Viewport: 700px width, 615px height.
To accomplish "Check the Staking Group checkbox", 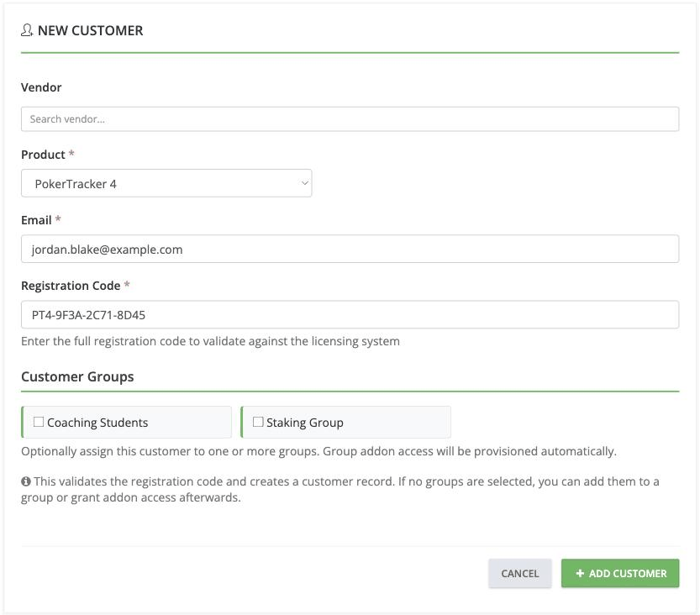I will (258, 422).
